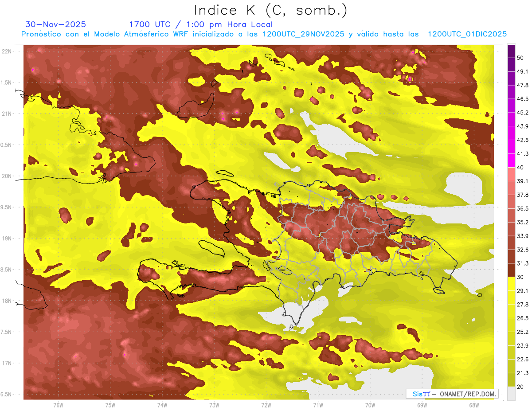
Task: Click the '20N' latitude label
Action: (x=6, y=176)
